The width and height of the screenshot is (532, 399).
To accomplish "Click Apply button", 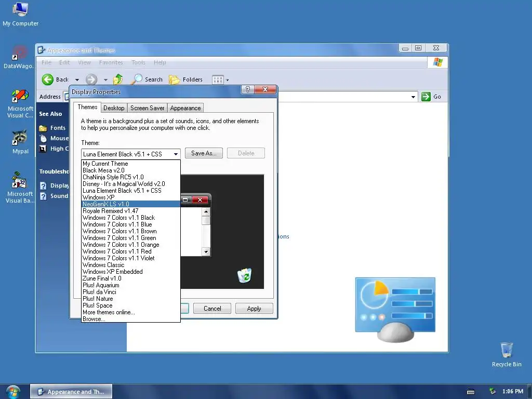I will 254,309.
